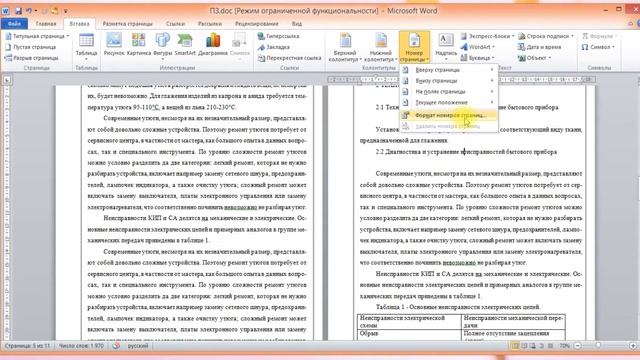This screenshot has width=640, height=360.
Task: Click the spell check icon in status bar
Action: pyautogui.click(x=116, y=346)
